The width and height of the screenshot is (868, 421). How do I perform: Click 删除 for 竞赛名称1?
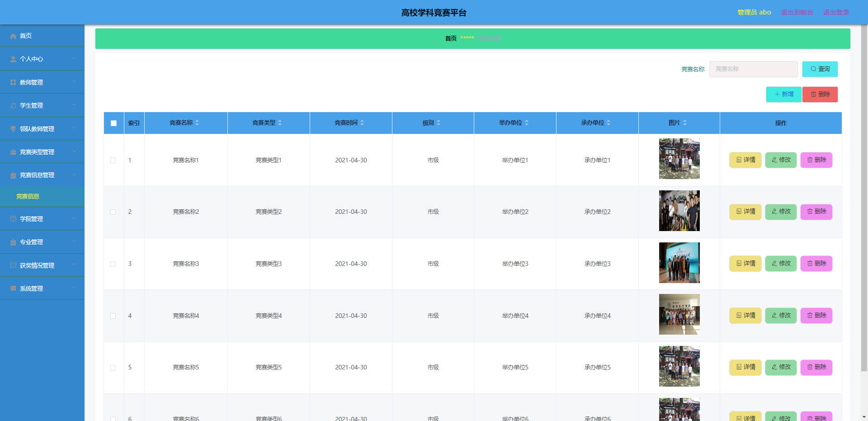point(816,160)
